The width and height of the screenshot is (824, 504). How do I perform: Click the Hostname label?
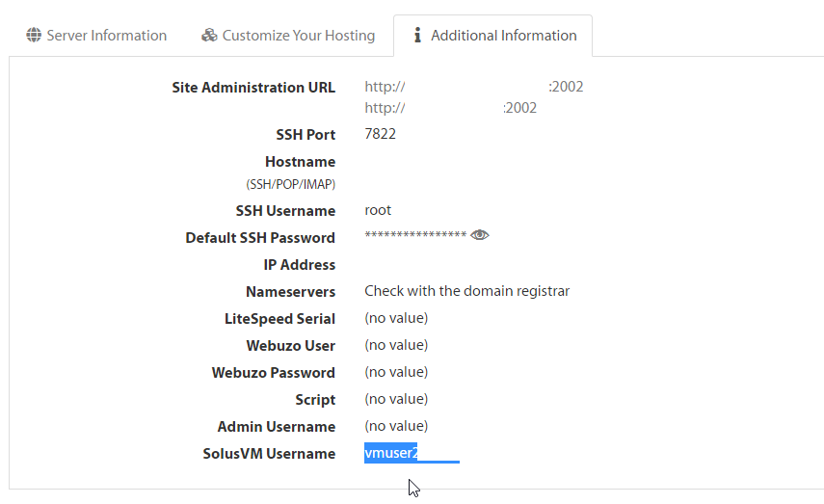coord(300,161)
